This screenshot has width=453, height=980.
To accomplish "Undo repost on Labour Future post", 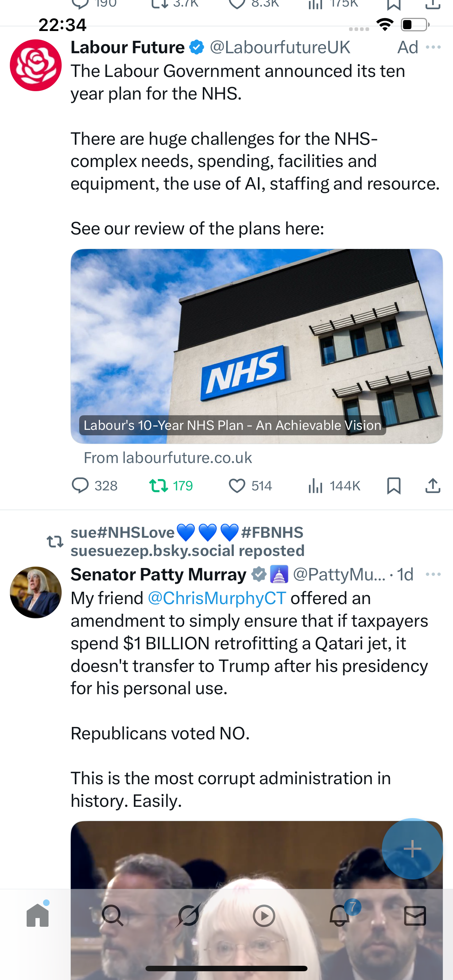I will coord(159,486).
